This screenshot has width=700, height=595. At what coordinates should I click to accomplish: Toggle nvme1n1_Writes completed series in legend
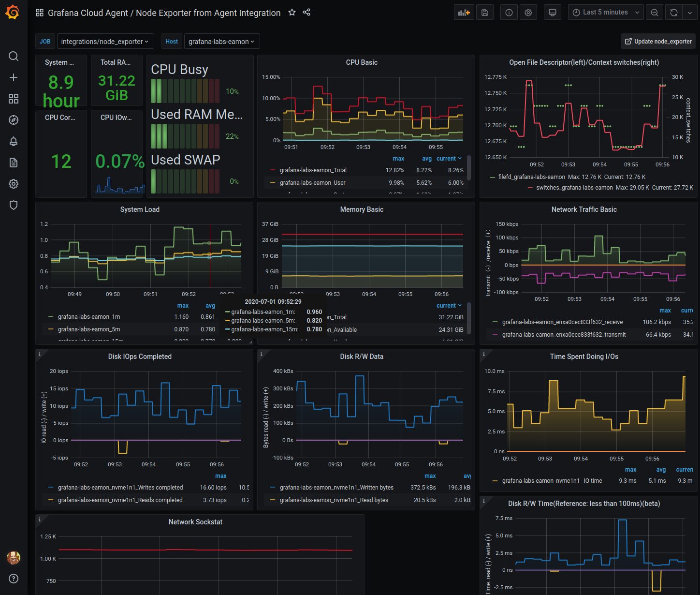120,488
